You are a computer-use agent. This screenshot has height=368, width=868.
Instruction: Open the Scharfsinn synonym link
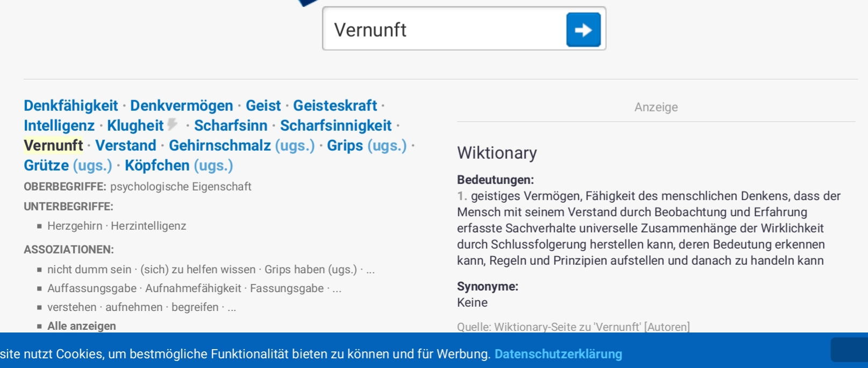click(231, 125)
